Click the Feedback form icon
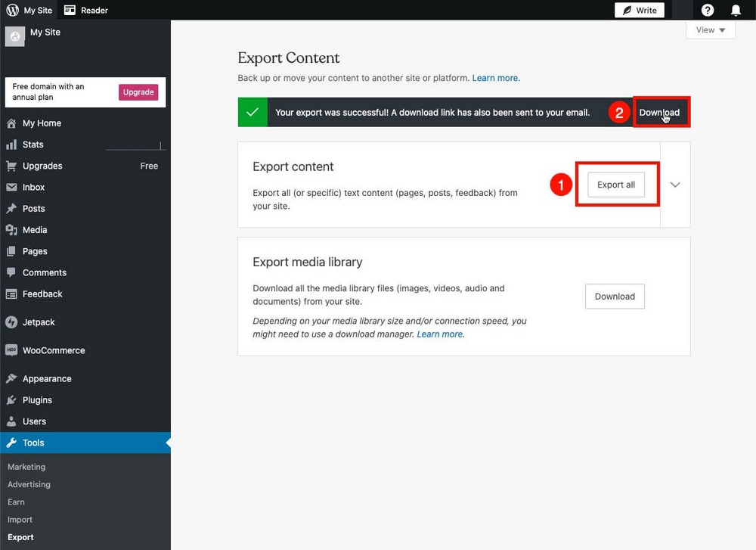756x550 pixels. tap(11, 294)
